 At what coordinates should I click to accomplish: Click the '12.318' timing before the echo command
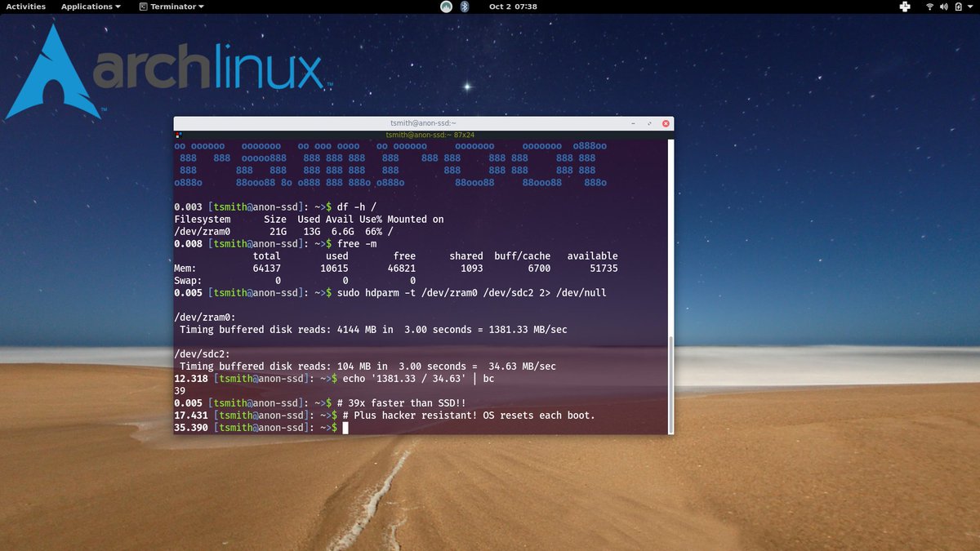click(x=191, y=379)
